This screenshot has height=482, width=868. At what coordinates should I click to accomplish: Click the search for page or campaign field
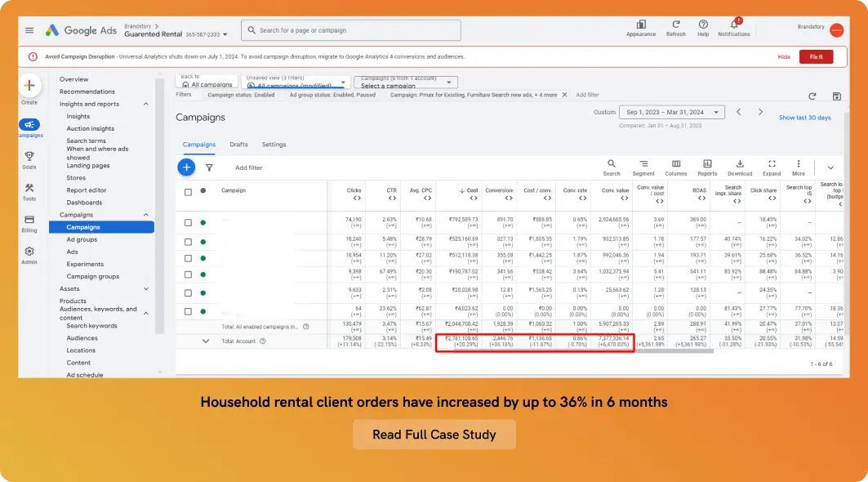pyautogui.click(x=351, y=31)
